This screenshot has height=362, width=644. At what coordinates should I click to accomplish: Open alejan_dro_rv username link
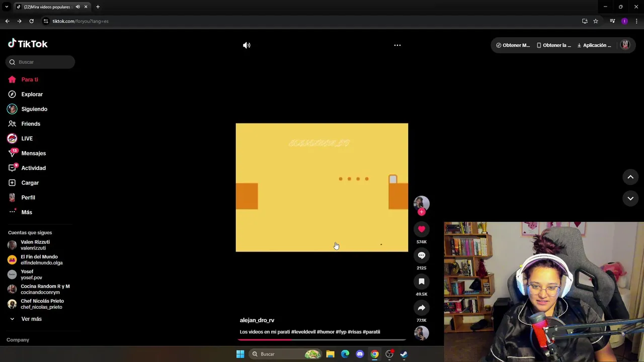click(257, 320)
